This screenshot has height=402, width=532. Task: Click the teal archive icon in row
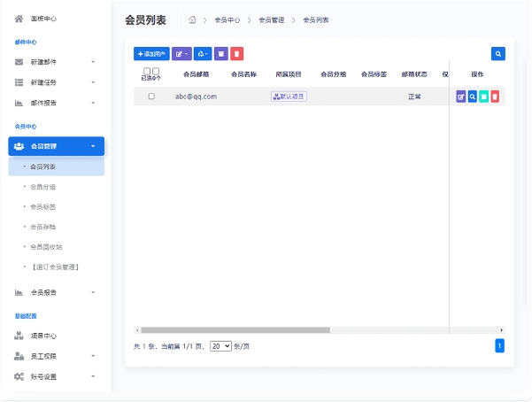click(484, 97)
